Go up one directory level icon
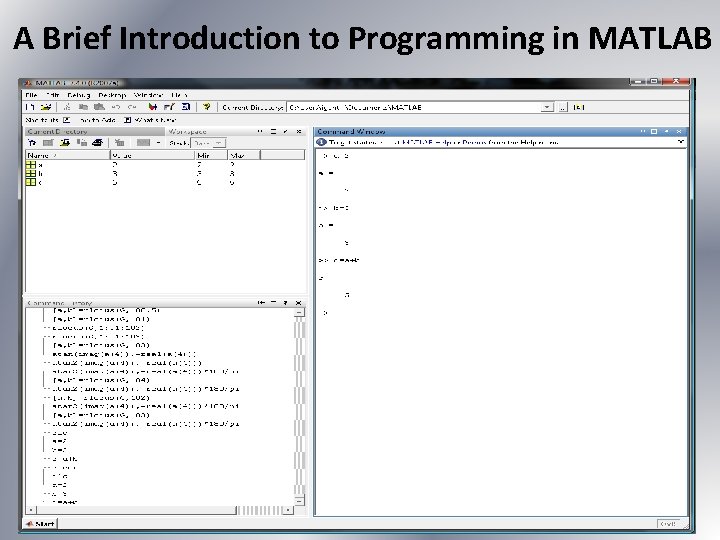Image resolution: width=720 pixels, height=540 pixels. [x=579, y=107]
